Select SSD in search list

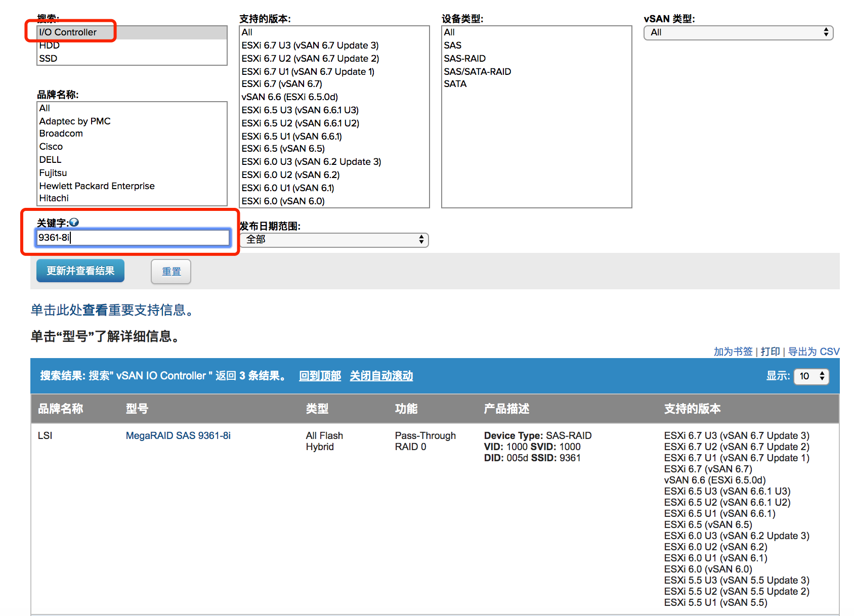132,59
